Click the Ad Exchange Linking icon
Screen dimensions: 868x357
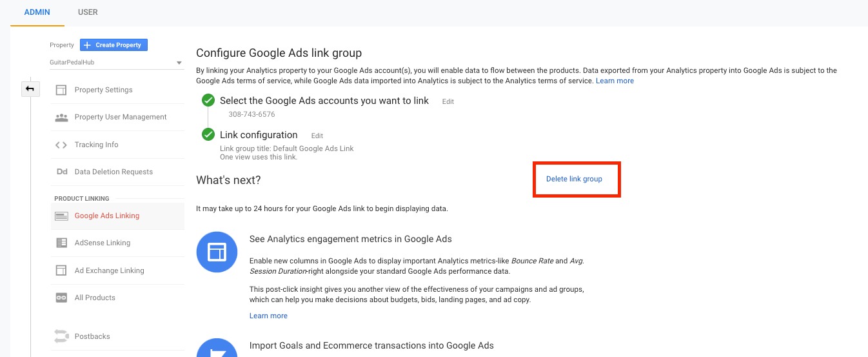[x=61, y=270]
